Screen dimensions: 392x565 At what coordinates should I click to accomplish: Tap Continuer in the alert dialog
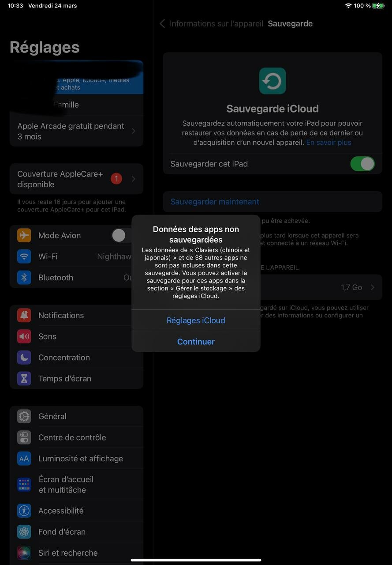[196, 342]
